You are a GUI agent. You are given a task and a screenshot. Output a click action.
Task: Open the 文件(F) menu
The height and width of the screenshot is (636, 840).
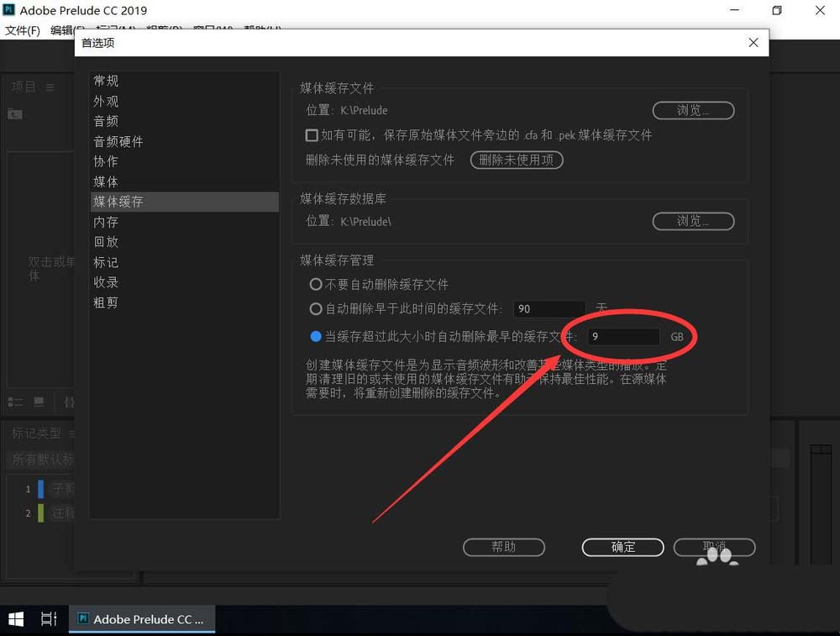pyautogui.click(x=22, y=29)
